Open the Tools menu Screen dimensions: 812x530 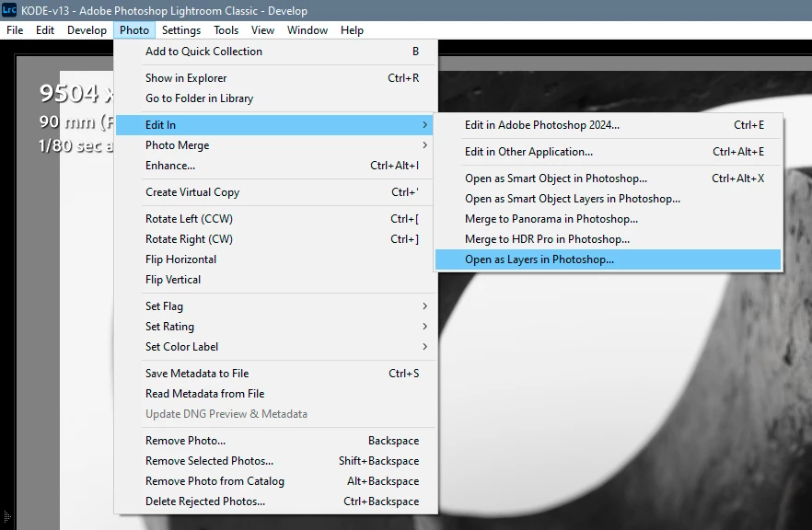pyautogui.click(x=226, y=30)
